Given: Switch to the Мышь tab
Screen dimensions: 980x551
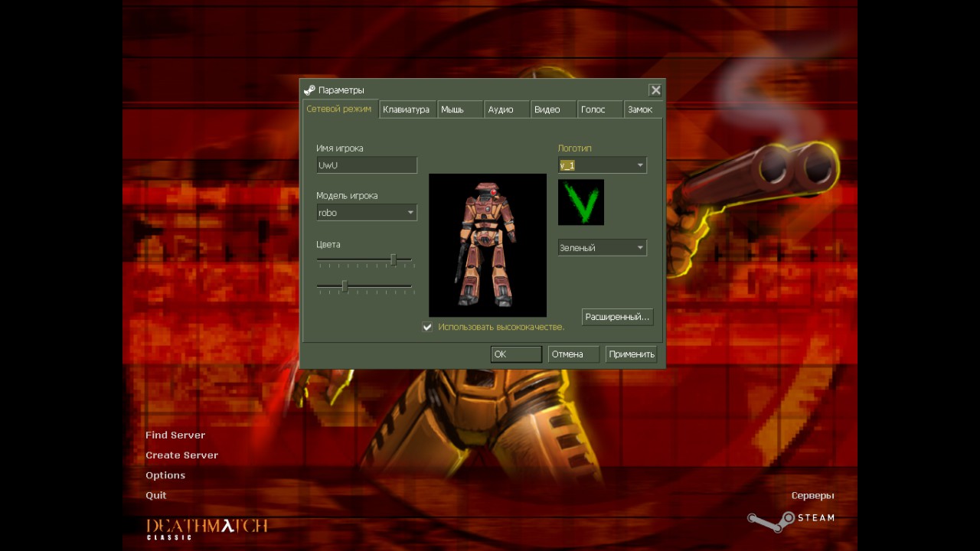Looking at the screenshot, I should click(x=460, y=109).
